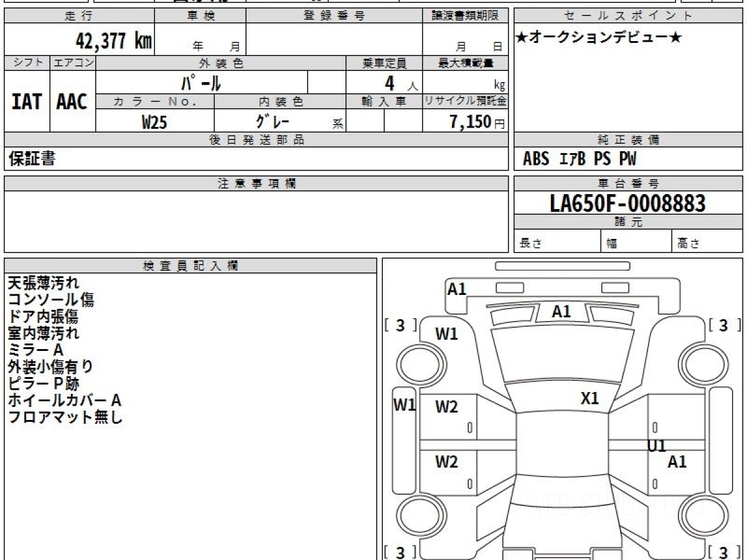Select the 長さ dimension label
Screen dimensions: 747x560
tap(530, 244)
